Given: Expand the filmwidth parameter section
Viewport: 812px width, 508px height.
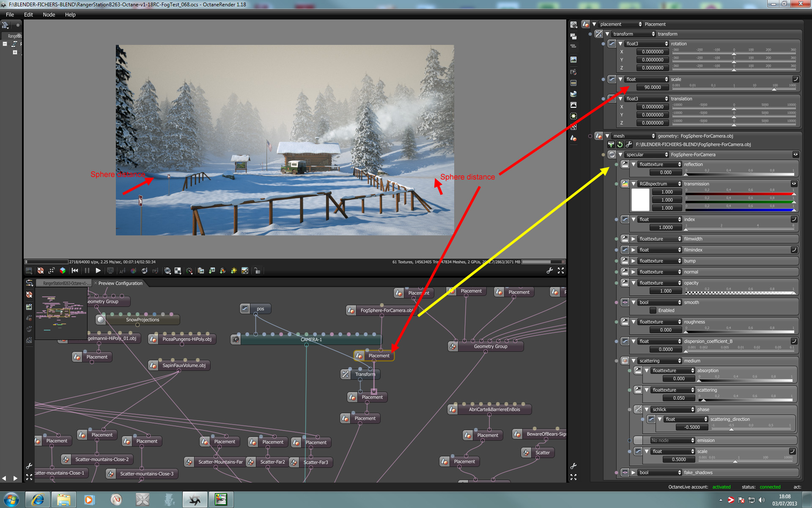Looking at the screenshot, I should click(633, 239).
